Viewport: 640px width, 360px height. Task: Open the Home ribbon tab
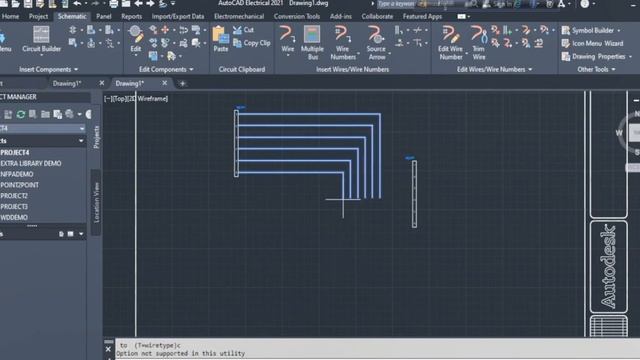click(10, 17)
